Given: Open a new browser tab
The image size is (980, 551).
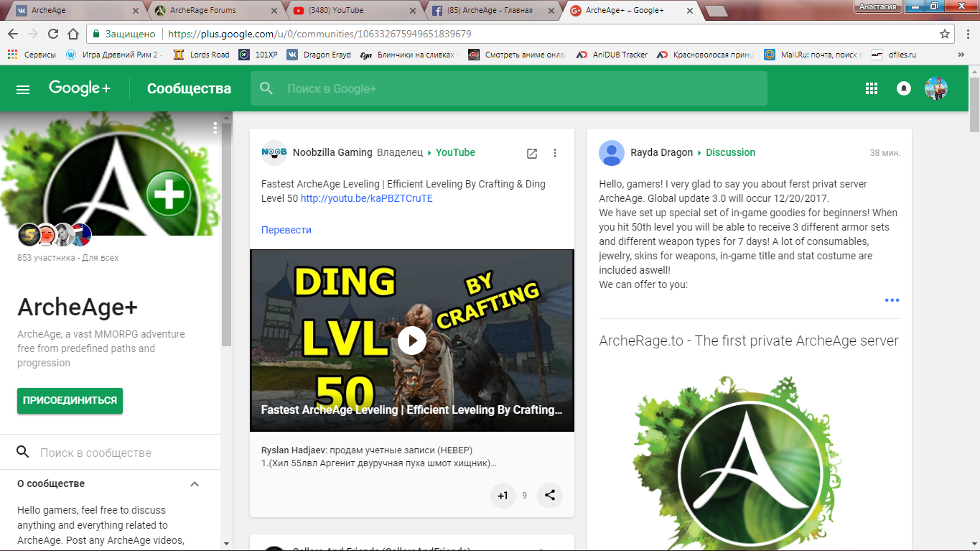Looking at the screenshot, I should click(717, 11).
